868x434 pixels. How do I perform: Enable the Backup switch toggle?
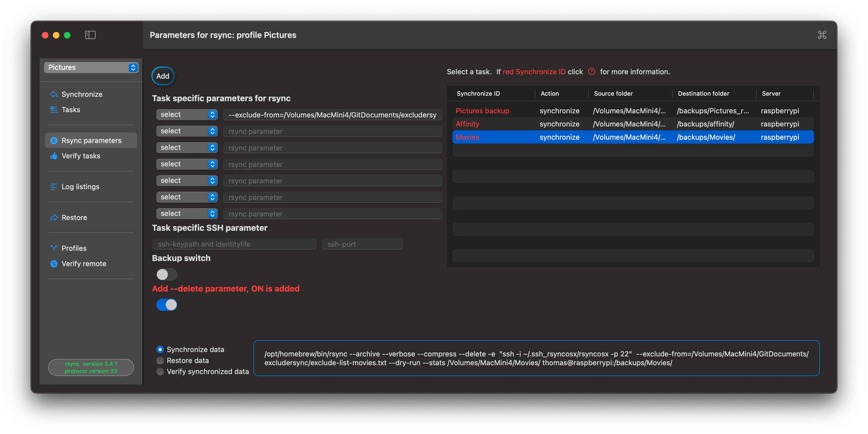[x=166, y=274]
